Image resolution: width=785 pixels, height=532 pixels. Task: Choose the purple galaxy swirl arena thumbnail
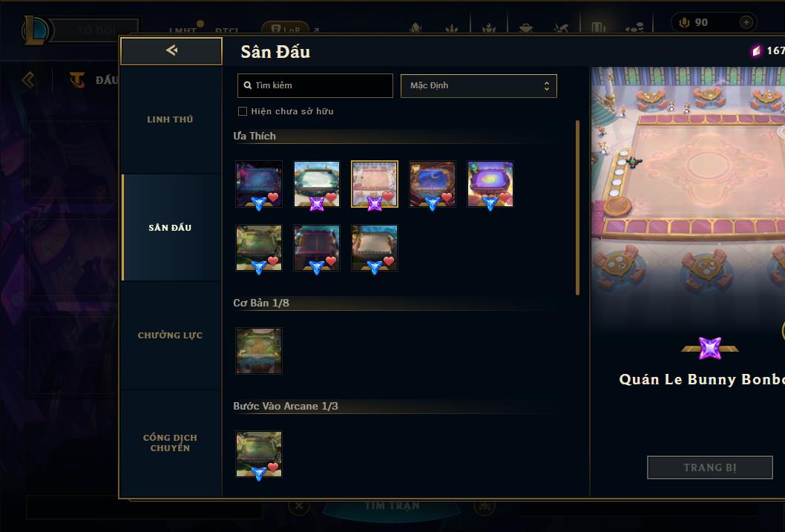(490, 184)
